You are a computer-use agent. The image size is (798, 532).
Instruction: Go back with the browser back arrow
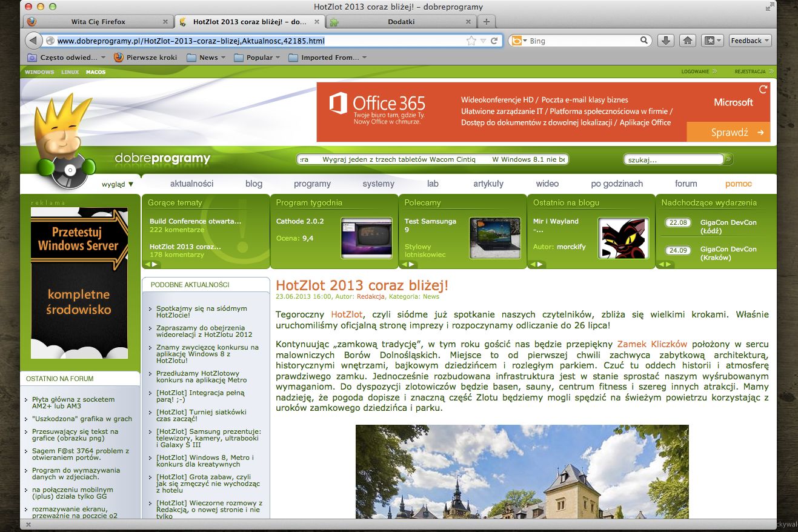tap(34, 41)
